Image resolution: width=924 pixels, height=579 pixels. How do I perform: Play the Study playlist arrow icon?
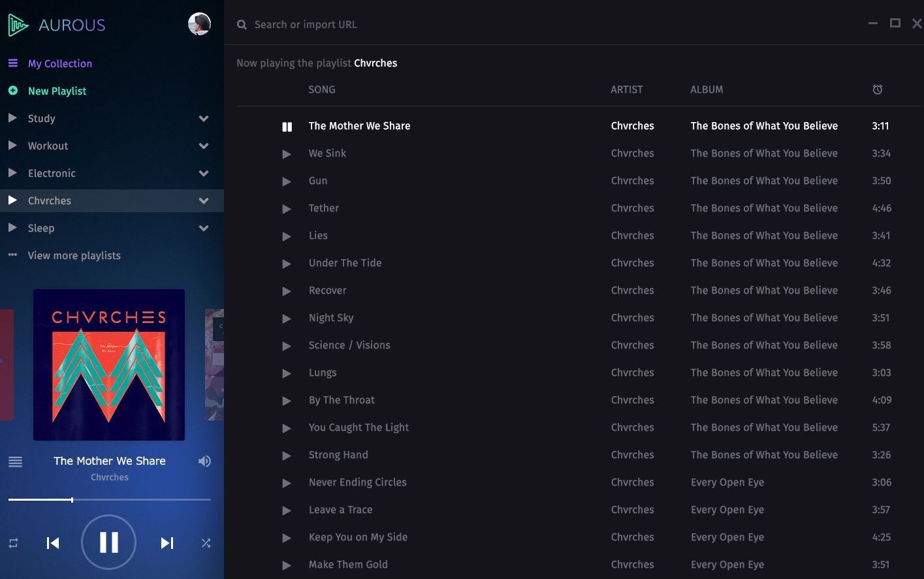point(12,118)
